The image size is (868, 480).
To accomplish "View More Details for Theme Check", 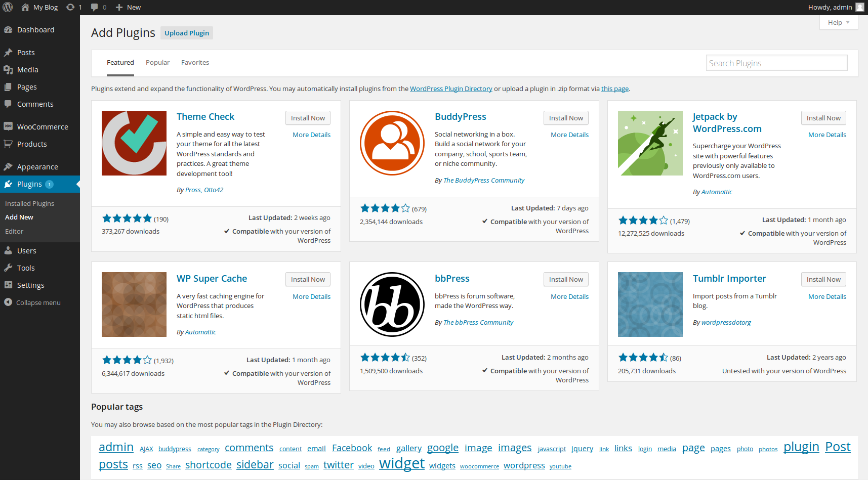I will pos(311,135).
